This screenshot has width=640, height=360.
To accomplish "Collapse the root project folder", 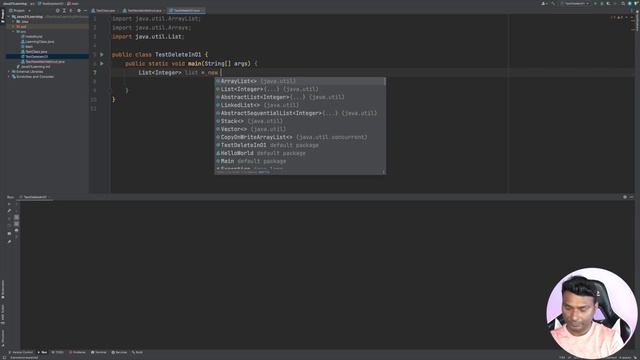I will pos(9,17).
